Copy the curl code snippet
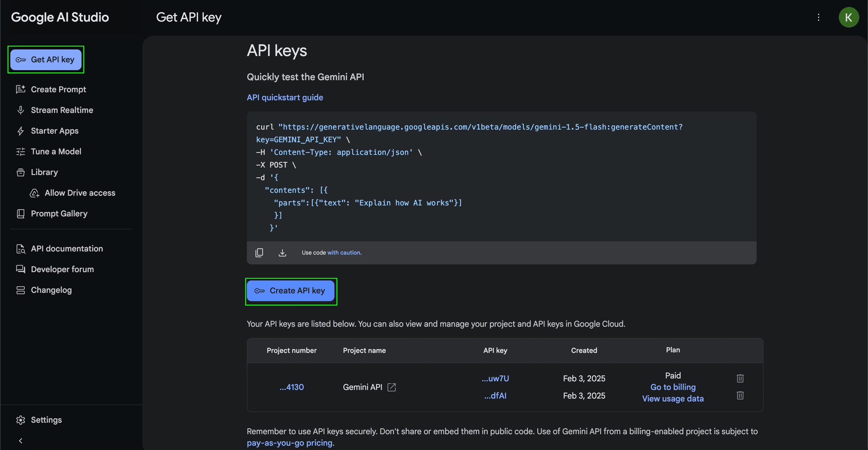 point(259,253)
